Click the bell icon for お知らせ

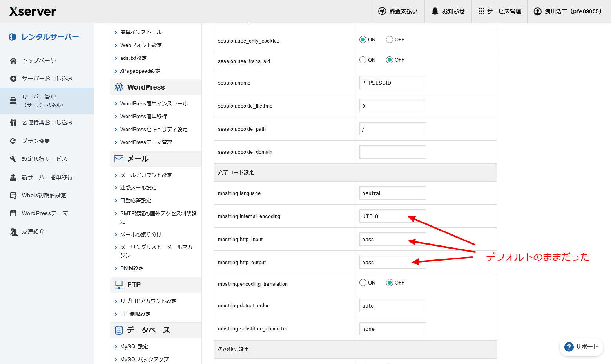point(435,11)
